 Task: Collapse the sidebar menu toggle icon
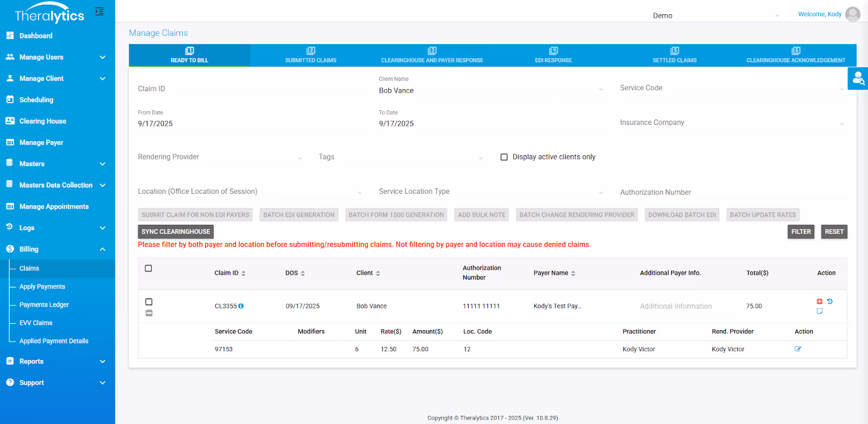(x=99, y=11)
